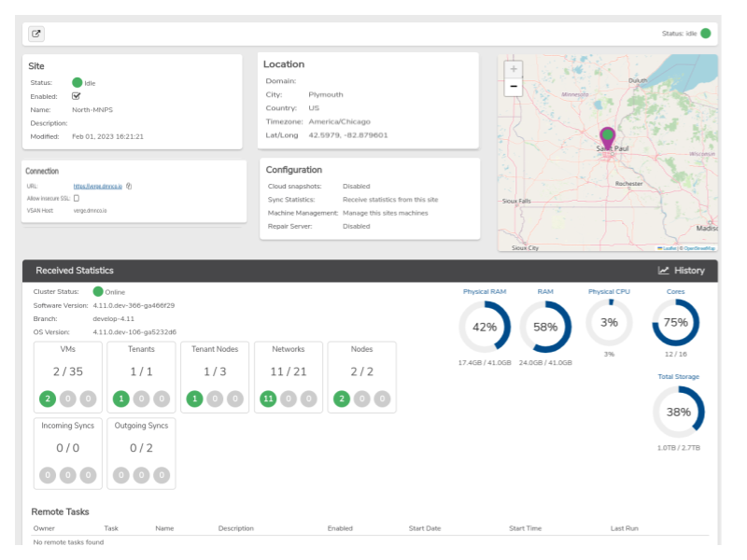Open the Tenant Nodes count tile
The height and width of the screenshot is (560, 747).
(215, 377)
